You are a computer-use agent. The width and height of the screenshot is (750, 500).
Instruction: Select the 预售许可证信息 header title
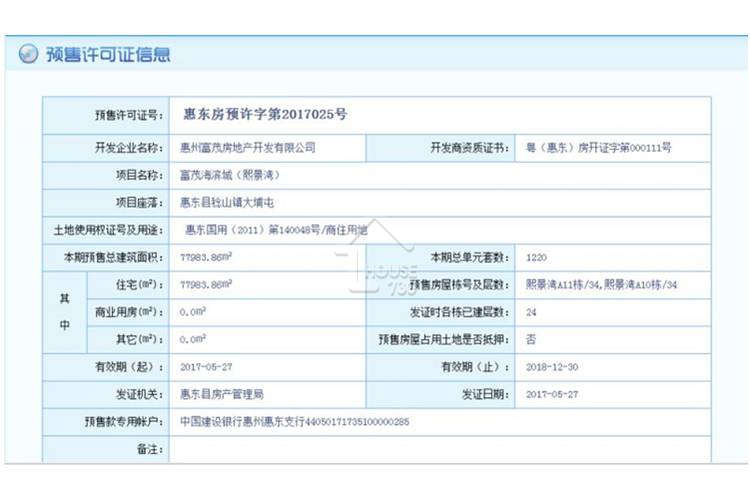tap(108, 54)
